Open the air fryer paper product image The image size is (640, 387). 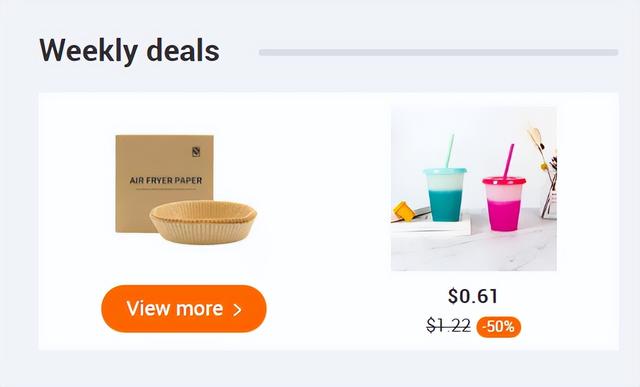click(186, 189)
